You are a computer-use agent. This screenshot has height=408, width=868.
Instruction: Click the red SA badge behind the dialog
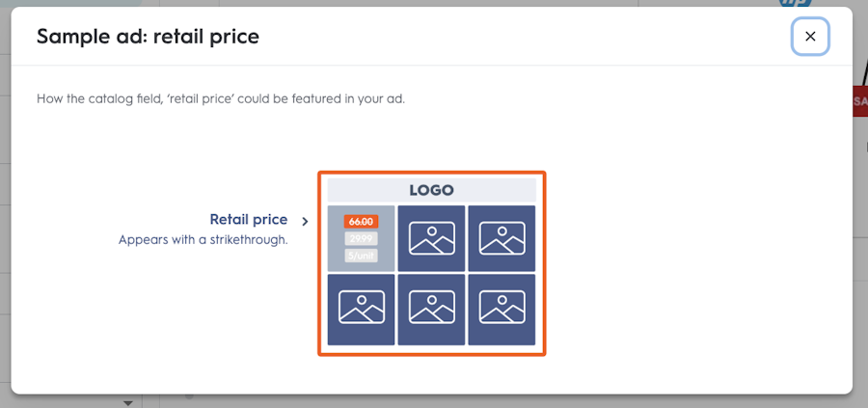click(x=860, y=101)
